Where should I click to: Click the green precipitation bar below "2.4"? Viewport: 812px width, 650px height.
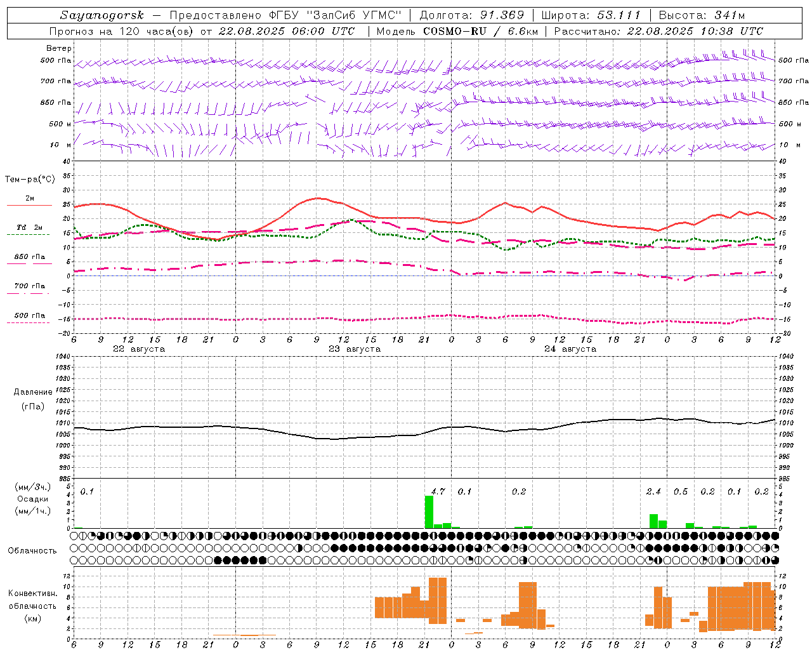[653, 521]
